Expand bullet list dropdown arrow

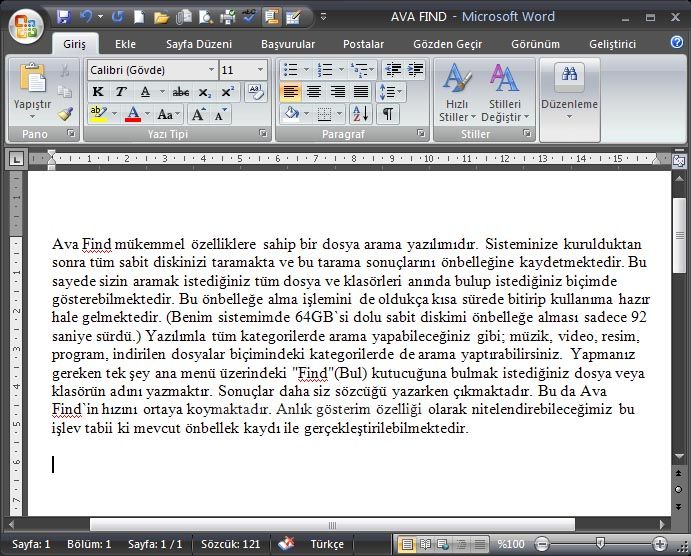tap(306, 69)
